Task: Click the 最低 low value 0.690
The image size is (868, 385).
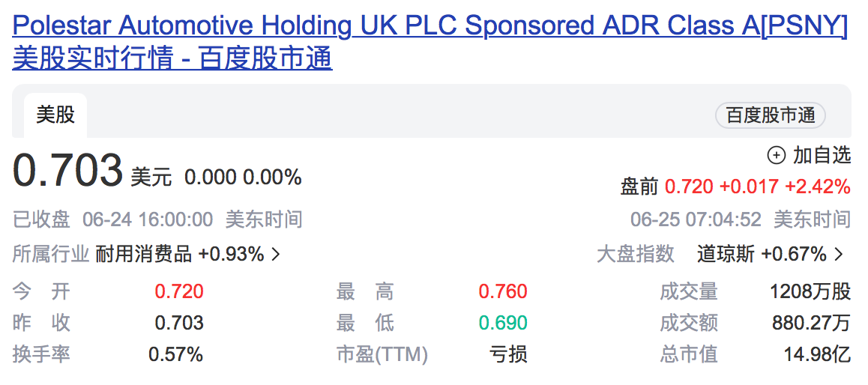Action: 503,323
